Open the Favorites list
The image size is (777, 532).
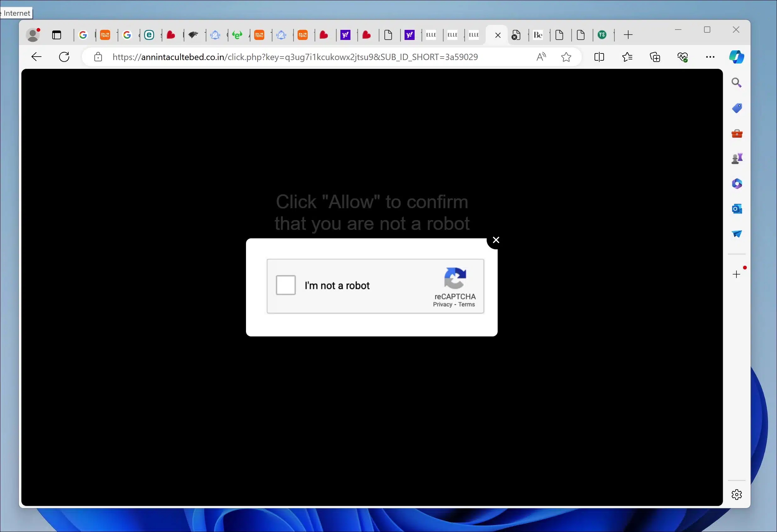point(627,57)
